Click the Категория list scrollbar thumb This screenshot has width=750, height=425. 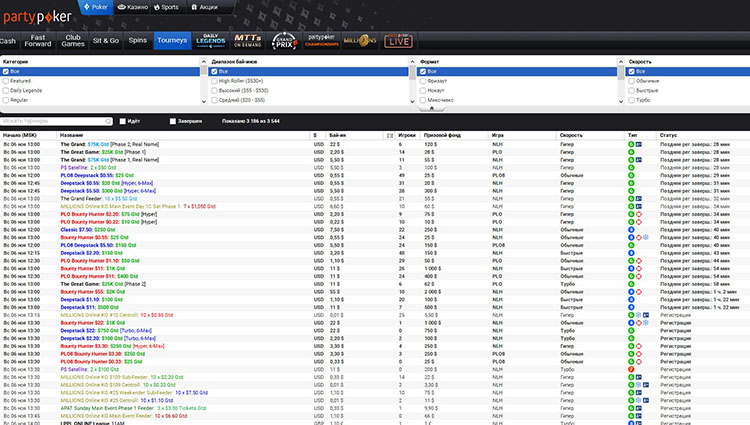pyautogui.click(x=204, y=71)
